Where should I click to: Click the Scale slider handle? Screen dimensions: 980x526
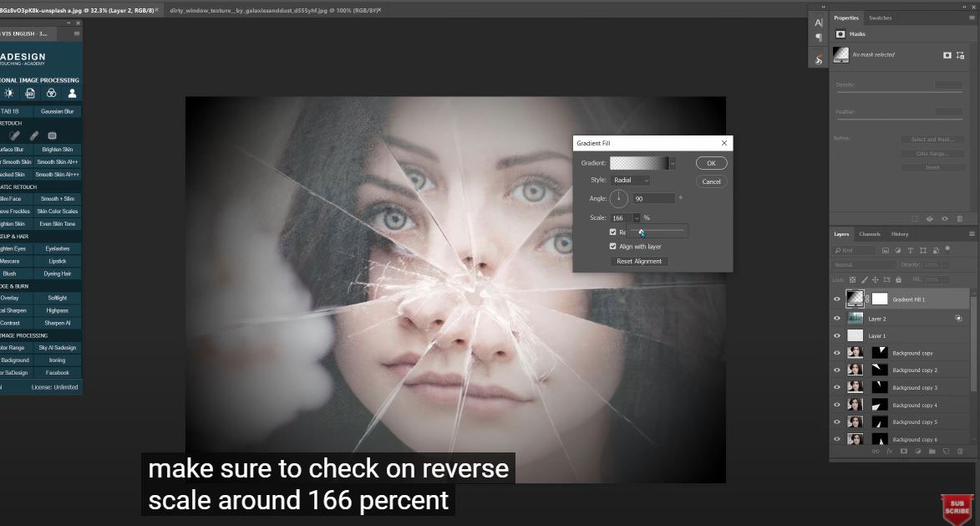642,232
